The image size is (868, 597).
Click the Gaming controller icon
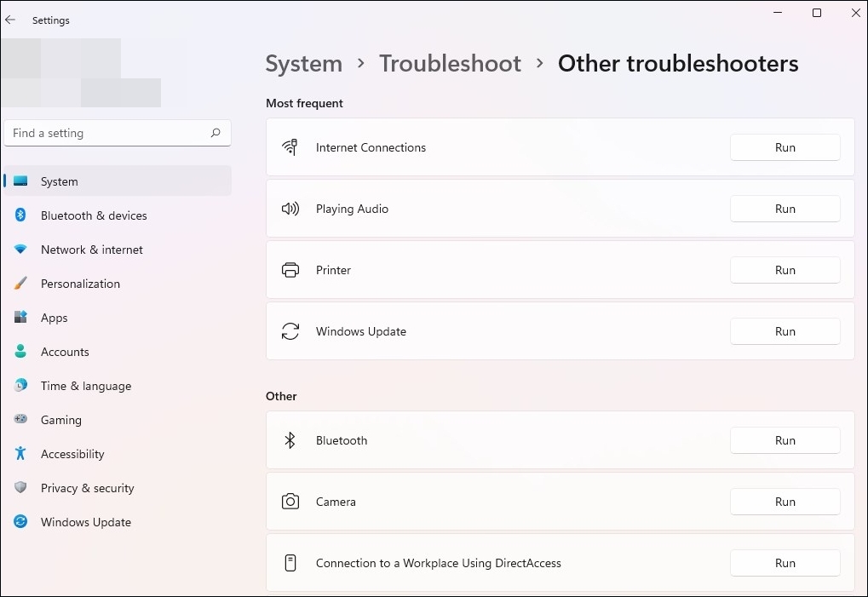click(x=21, y=420)
